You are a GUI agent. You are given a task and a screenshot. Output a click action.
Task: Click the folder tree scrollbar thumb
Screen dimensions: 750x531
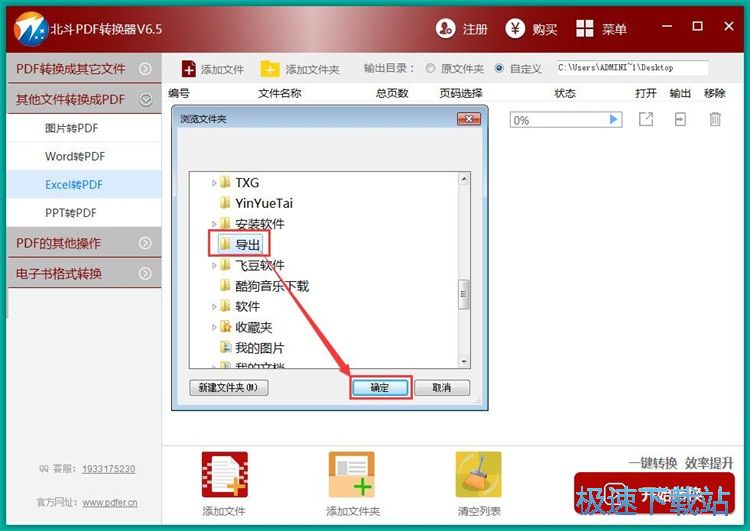(463, 294)
